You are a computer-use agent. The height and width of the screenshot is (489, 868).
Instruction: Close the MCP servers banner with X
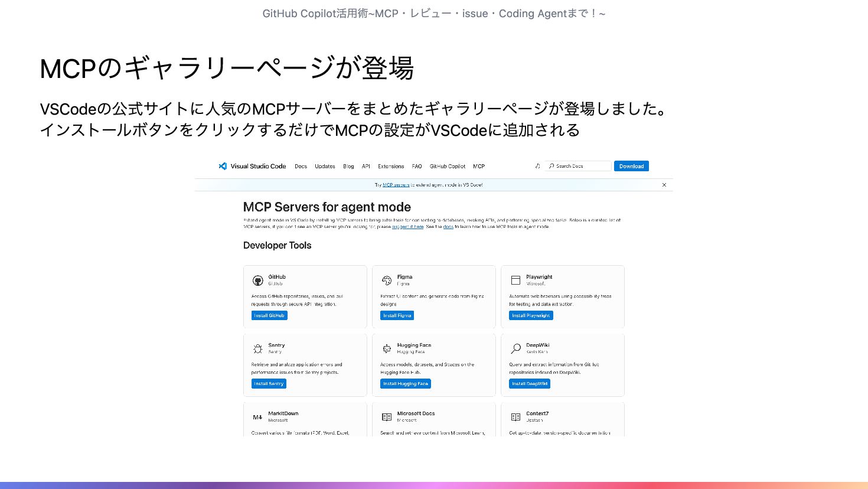664,185
